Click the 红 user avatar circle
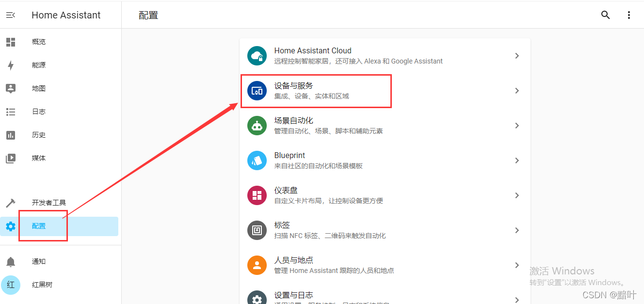 tap(11, 285)
